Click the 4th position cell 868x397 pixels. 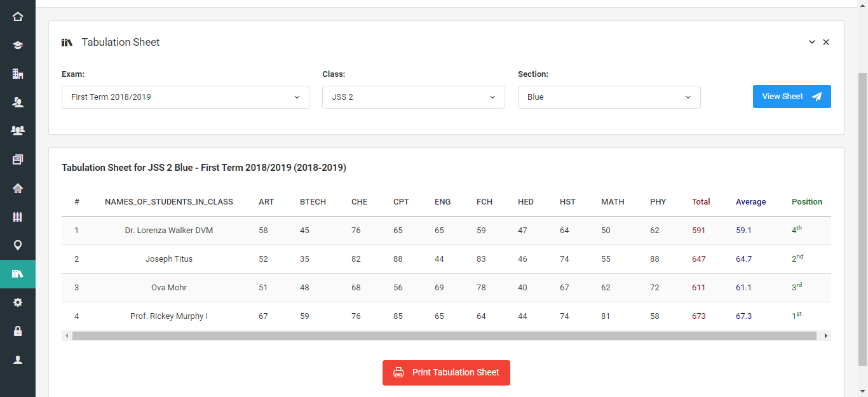coord(797,230)
